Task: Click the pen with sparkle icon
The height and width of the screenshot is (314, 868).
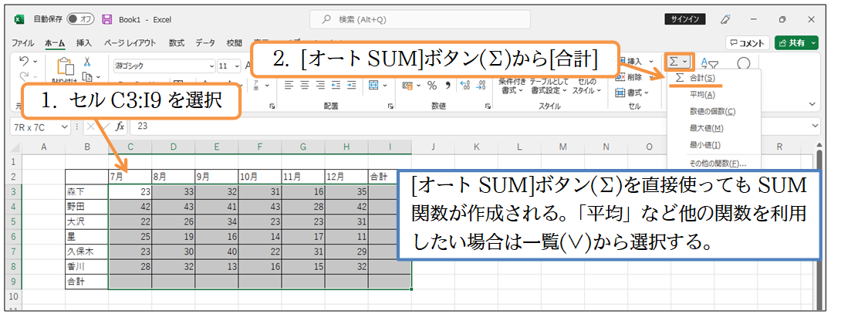Action: (x=726, y=19)
